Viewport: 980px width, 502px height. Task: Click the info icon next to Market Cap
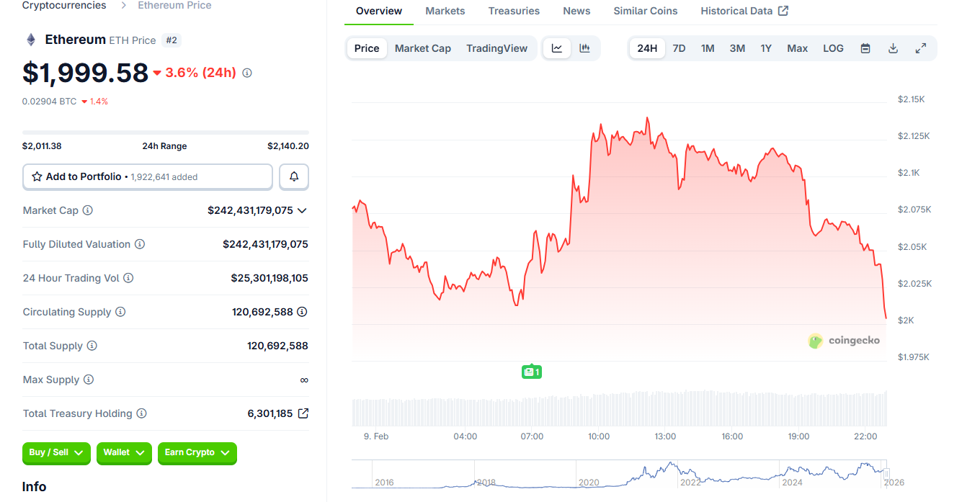[x=87, y=210]
